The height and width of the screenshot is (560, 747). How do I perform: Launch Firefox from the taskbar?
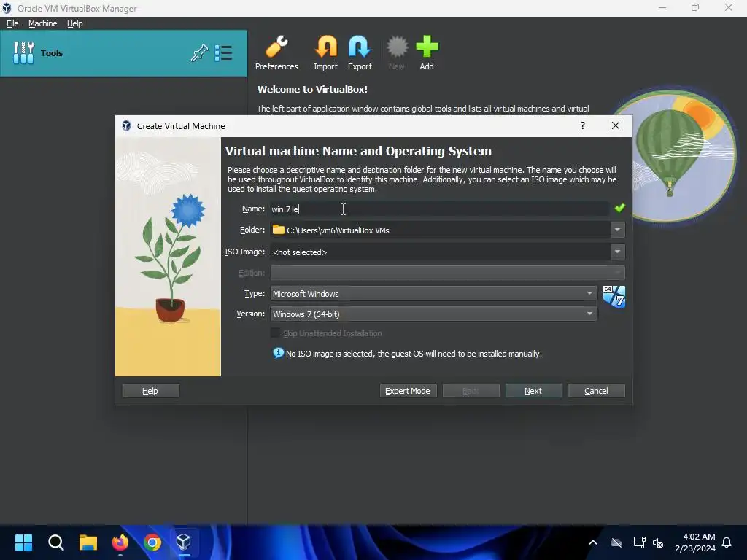[x=120, y=542]
